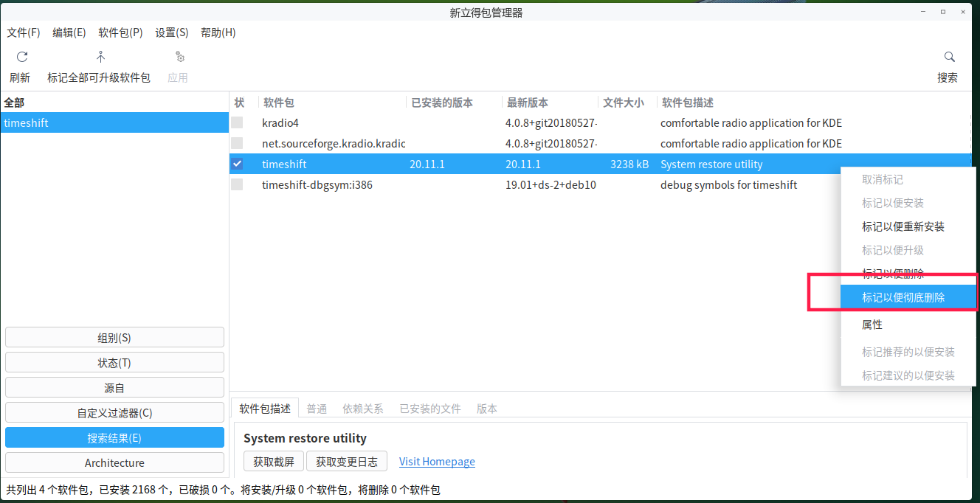Click the 源自 filter button
980x503 pixels.
pyautogui.click(x=114, y=388)
